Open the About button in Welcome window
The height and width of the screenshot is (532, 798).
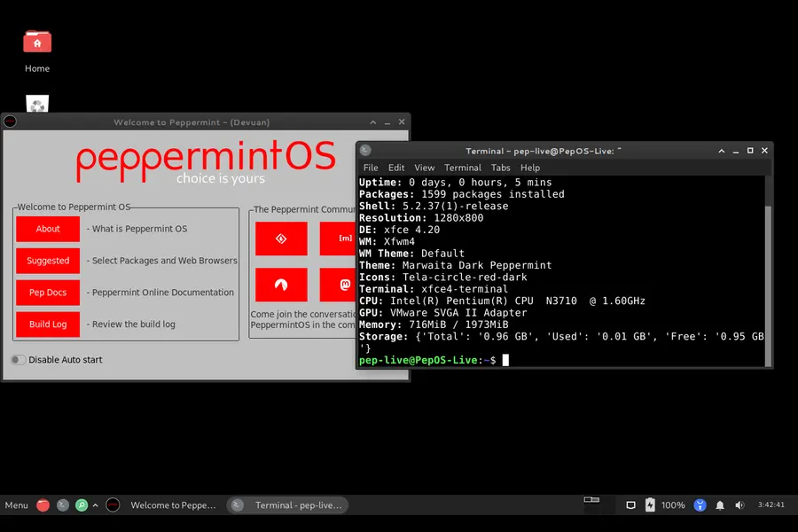[x=48, y=229]
